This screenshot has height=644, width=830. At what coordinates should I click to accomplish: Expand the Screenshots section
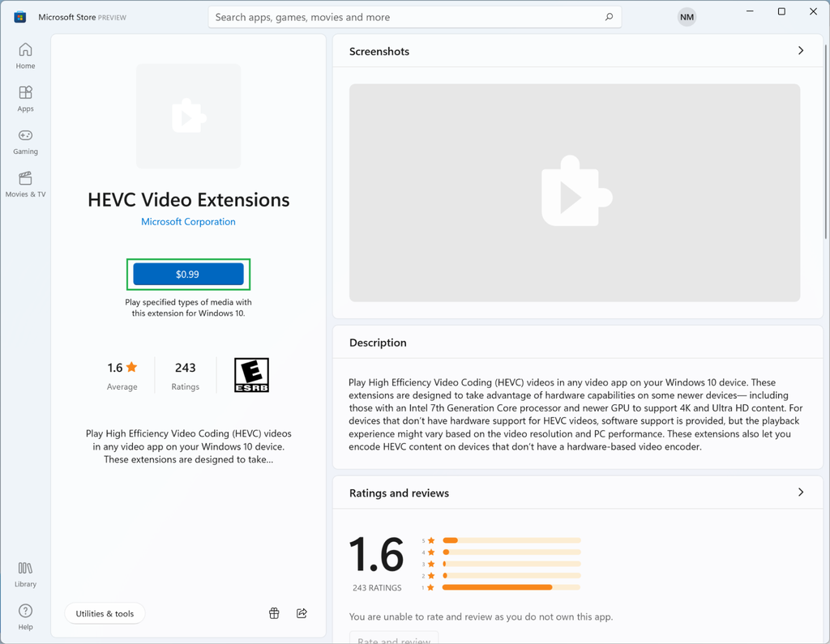tap(800, 50)
